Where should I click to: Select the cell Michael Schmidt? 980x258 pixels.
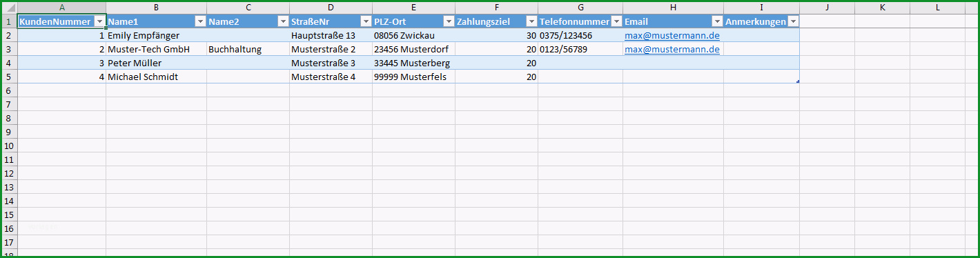(x=156, y=77)
